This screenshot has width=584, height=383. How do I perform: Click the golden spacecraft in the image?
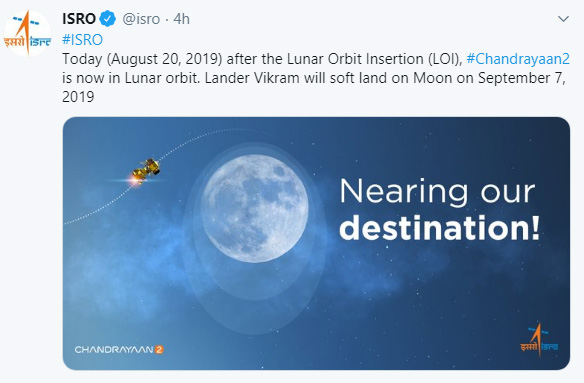[146, 171]
